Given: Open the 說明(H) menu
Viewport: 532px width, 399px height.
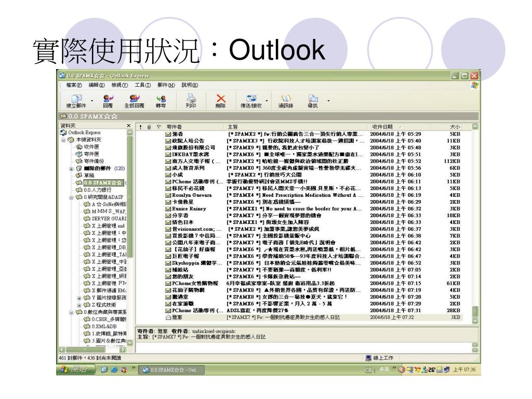Looking at the screenshot, I should click(x=190, y=85).
